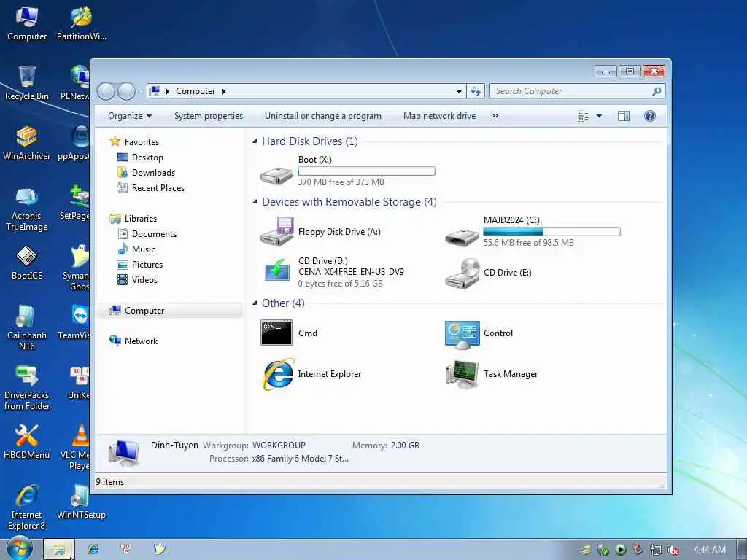Collapse the Other (4) group
Screen dimensions: 747x560
tap(255, 303)
